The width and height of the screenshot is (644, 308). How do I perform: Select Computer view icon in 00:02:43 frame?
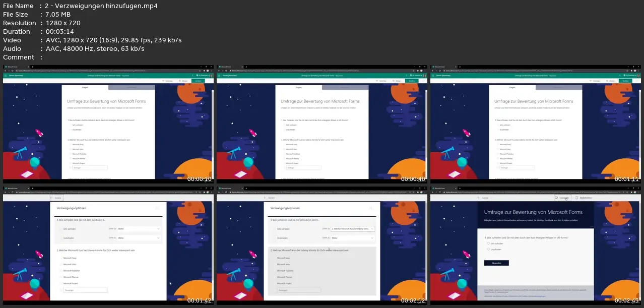[556, 198]
